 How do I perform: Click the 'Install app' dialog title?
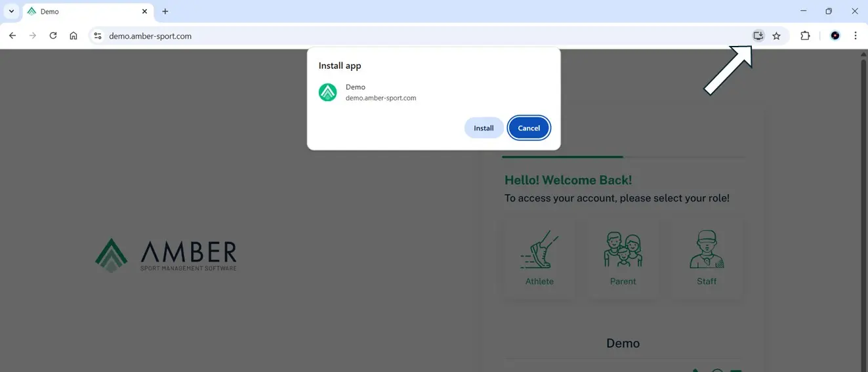(340, 66)
